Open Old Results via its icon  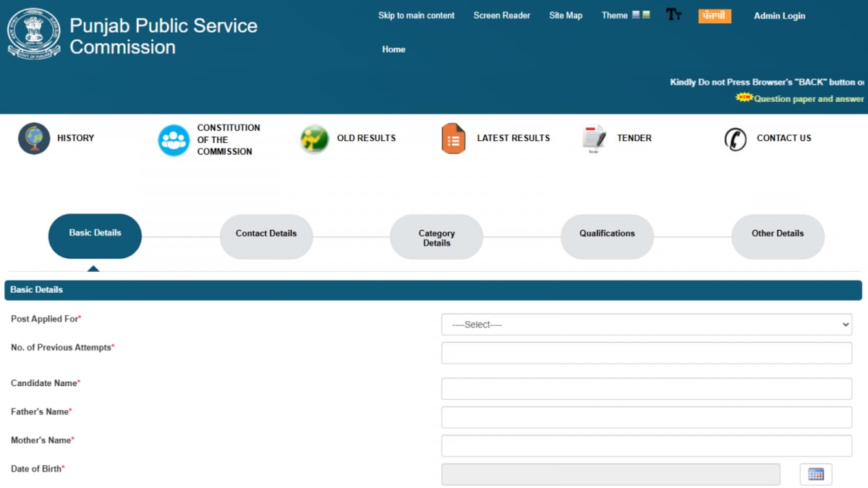pos(314,138)
